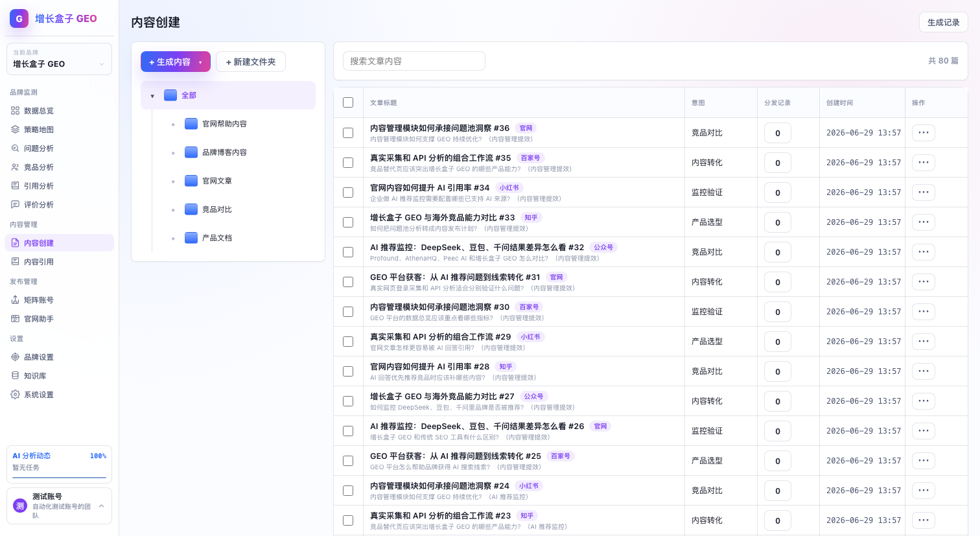
Task: Click distribution count 0 for article #31
Action: tap(778, 282)
